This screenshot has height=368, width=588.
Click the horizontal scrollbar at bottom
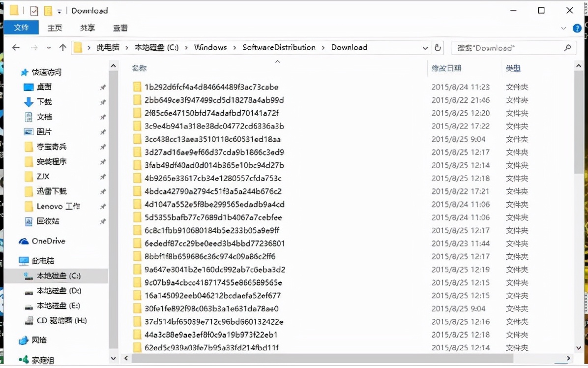tap(320, 359)
